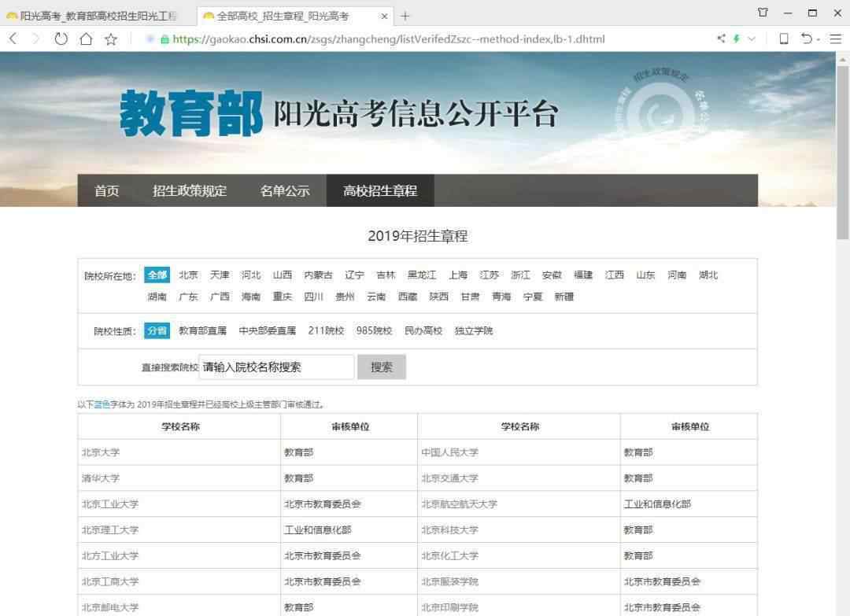Screen dimensions: 850x616
Task: Click 工业和信息化部 in 北京航空航天大学 row
Action: [657, 503]
